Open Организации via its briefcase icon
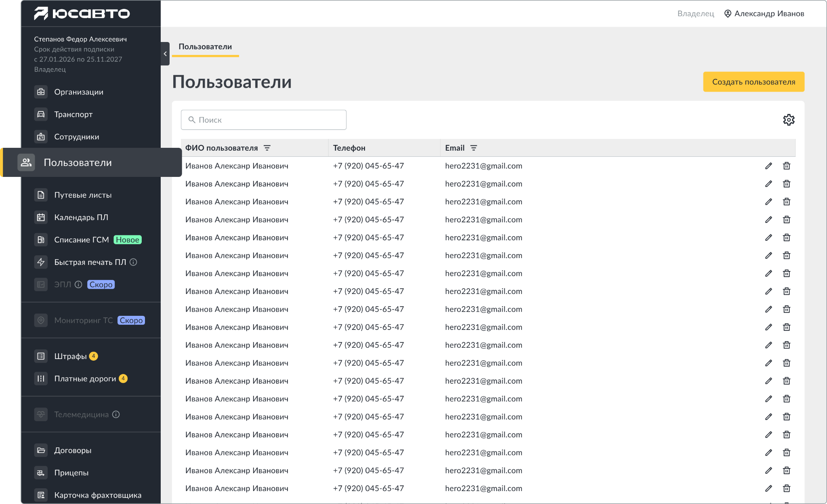This screenshot has width=827, height=504. point(41,92)
